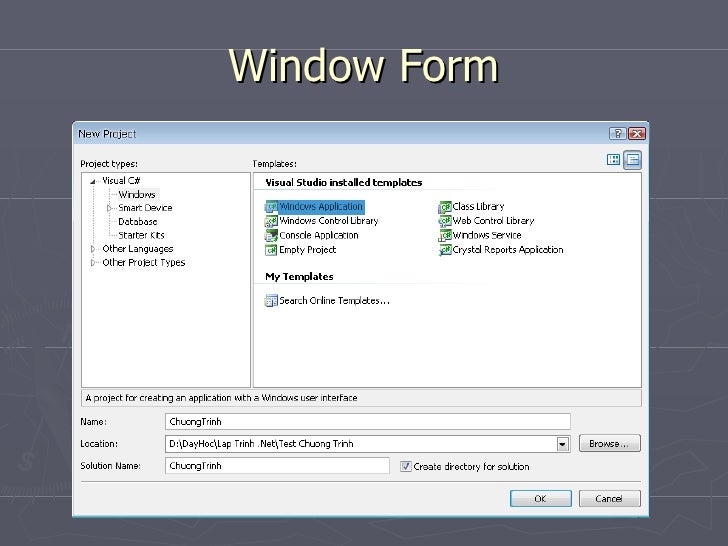Viewport: 728px width, 546px height.
Task: Click the Browse... button
Action: coord(609,443)
